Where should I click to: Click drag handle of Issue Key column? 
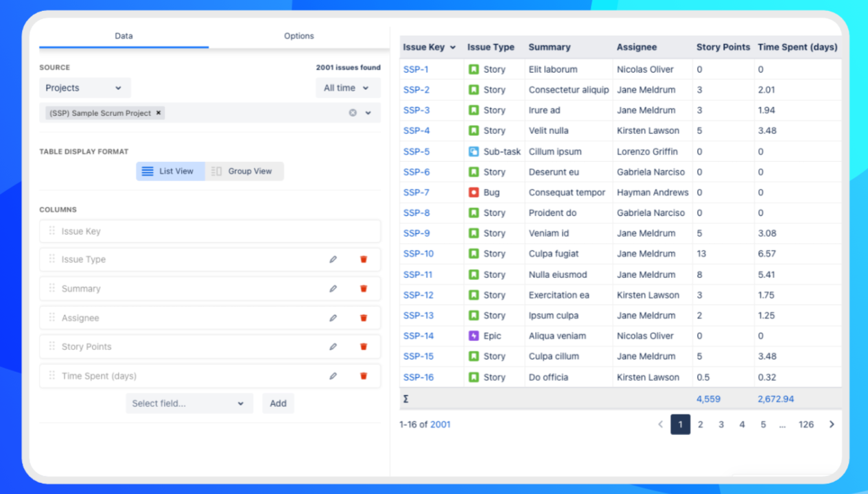point(52,231)
